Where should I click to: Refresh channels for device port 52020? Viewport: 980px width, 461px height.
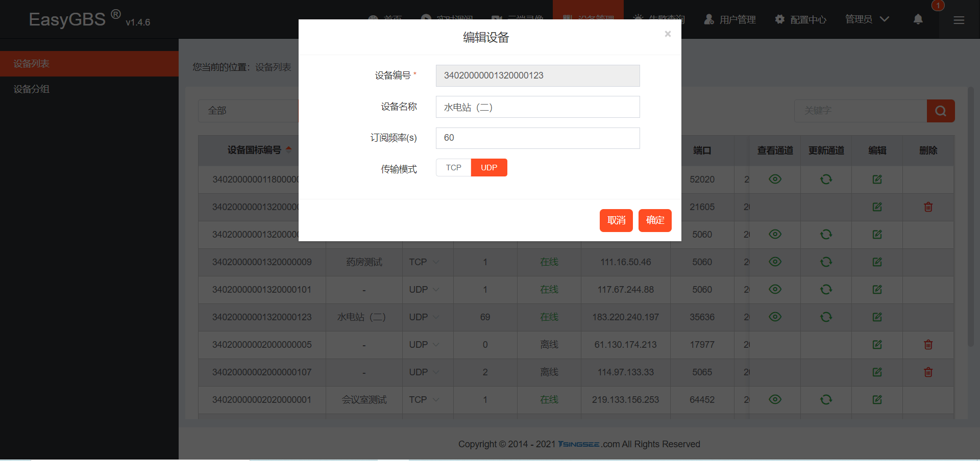[x=826, y=180]
